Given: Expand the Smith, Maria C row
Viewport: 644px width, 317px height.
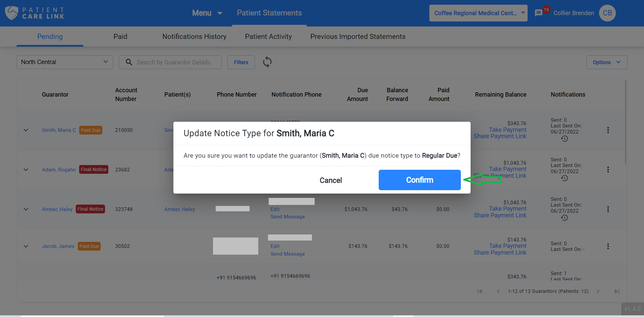Looking at the screenshot, I should click(26, 130).
